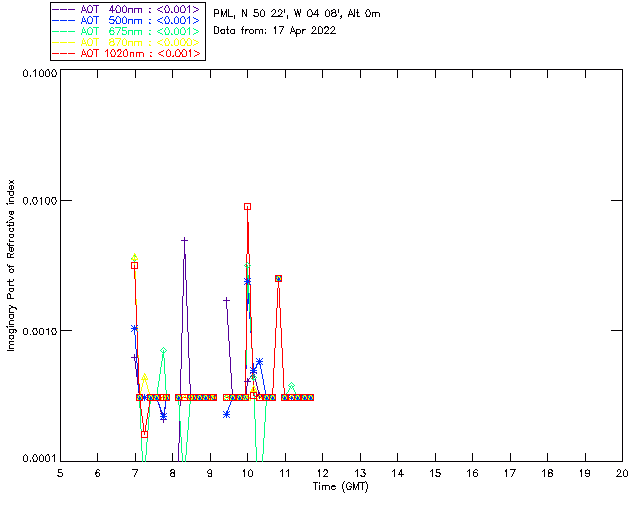Viewport: 640px width, 512px height.
Task: Click the lowest red square marker near 7.2
Action: point(144,434)
